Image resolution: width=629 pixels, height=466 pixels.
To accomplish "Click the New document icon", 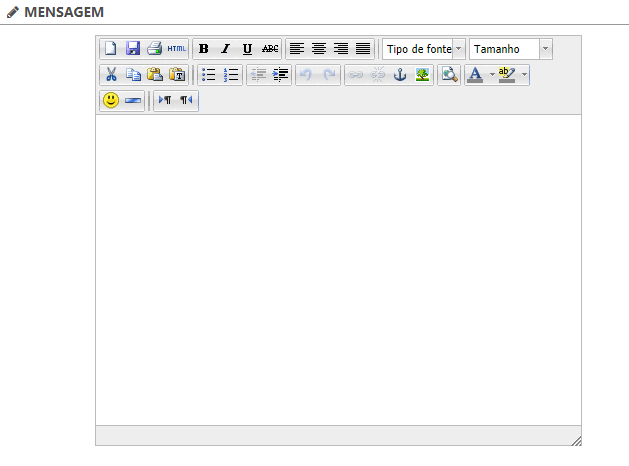I will point(111,49).
